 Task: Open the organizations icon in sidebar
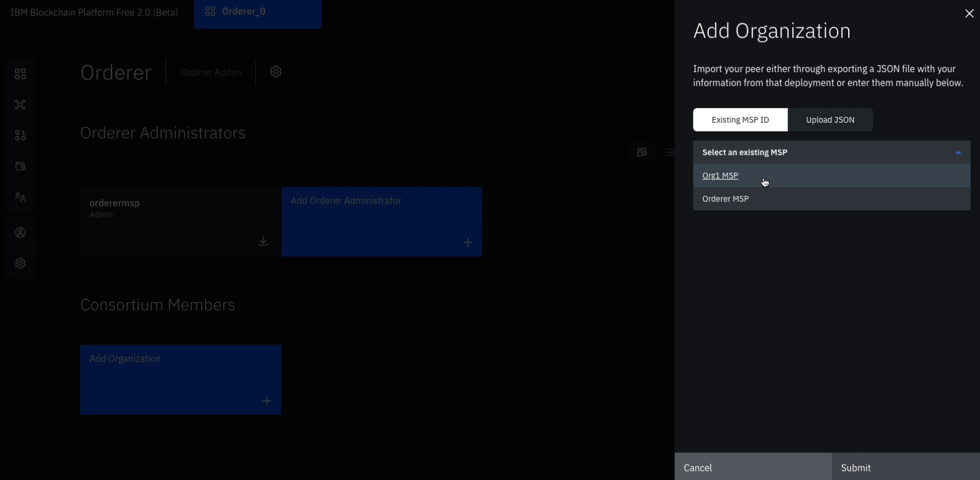coord(20,135)
